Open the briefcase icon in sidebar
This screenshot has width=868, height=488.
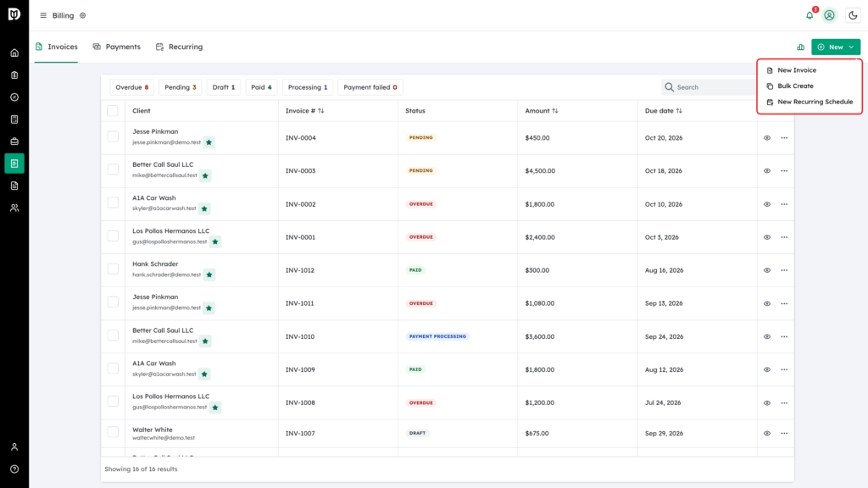tap(14, 141)
